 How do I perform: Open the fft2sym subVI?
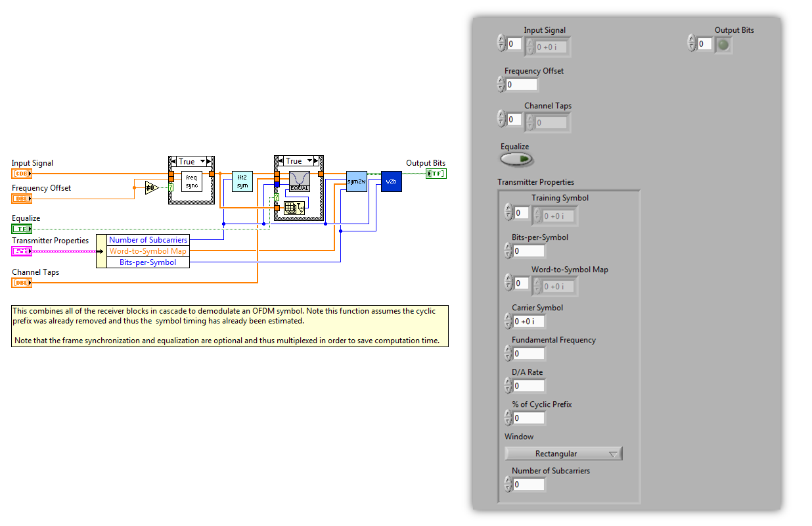[x=242, y=181]
